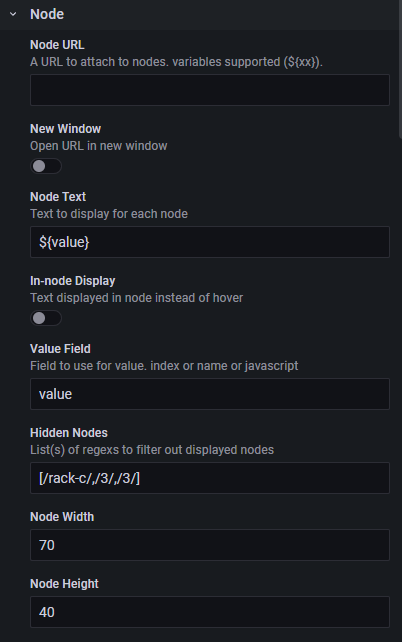Click the "Open URL in new window" description
402x642 pixels.
pyautogui.click(x=99, y=146)
